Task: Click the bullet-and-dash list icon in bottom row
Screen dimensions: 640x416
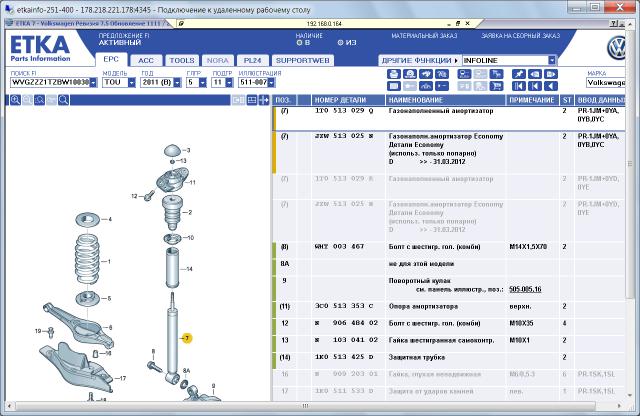Action: click(442, 86)
